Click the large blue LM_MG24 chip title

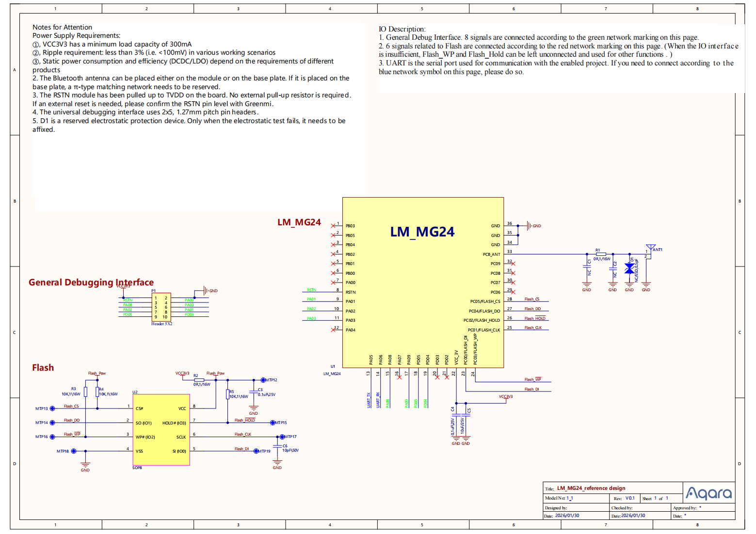point(422,232)
